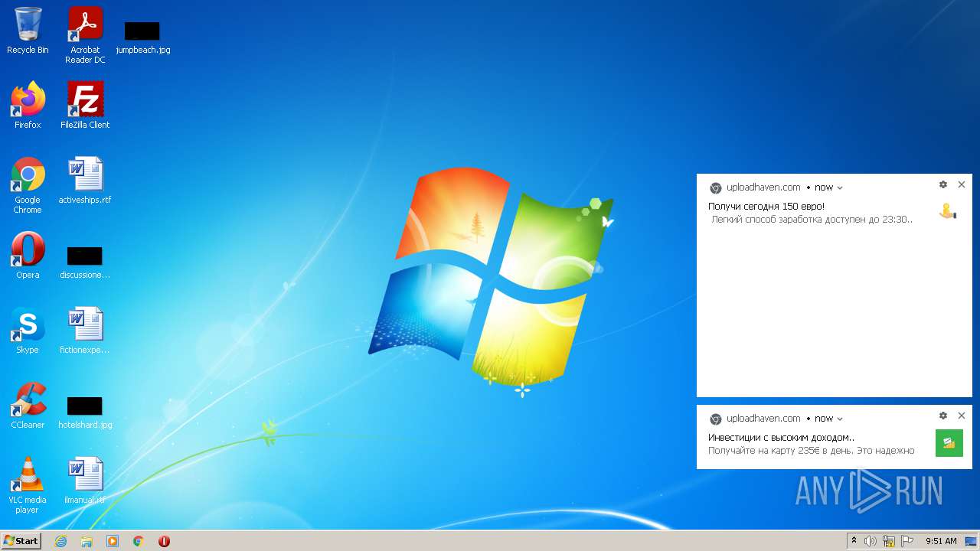Image resolution: width=980 pixels, height=551 pixels.
Task: Select the activeships.rtf document
Action: pos(85,181)
